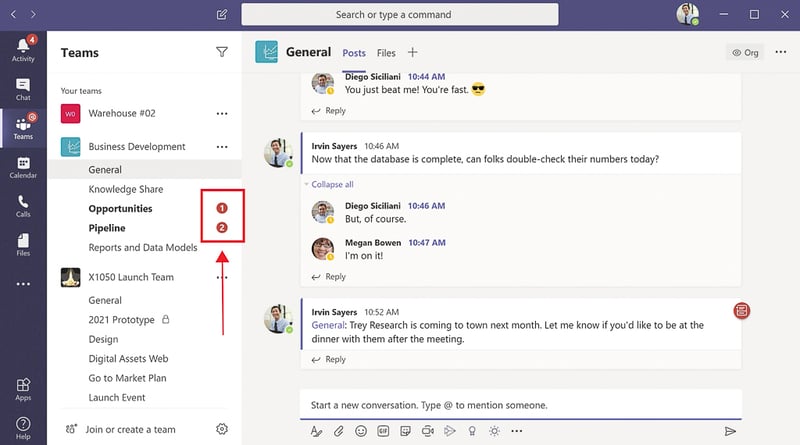The image size is (800, 445).
Task: Click the filter teams funnel icon
Action: click(x=222, y=52)
